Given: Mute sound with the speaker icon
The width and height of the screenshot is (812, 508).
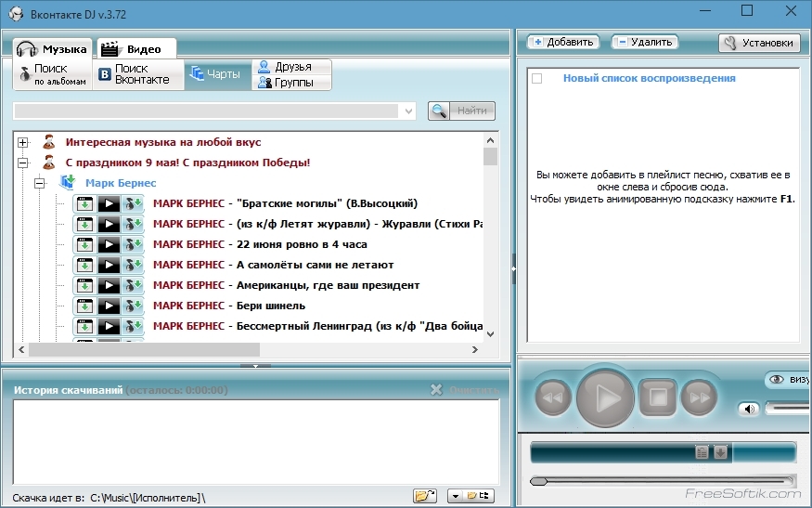Looking at the screenshot, I should click(x=748, y=409).
